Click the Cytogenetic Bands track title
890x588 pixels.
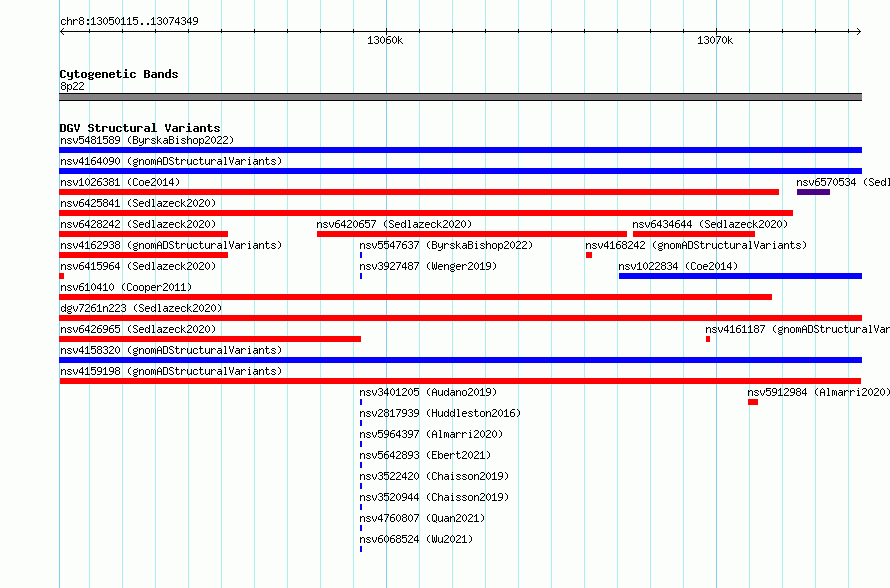[119, 74]
